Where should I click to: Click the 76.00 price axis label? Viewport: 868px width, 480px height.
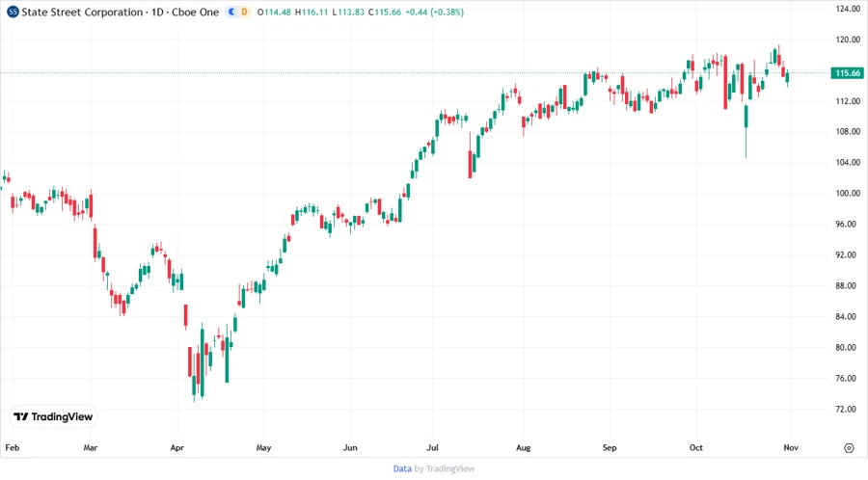point(848,378)
